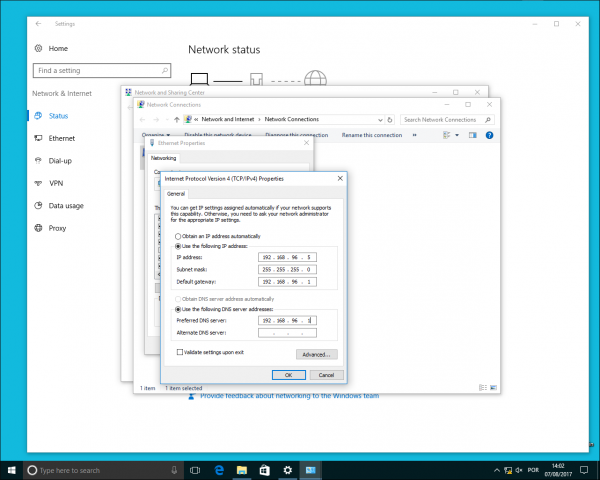The image size is (600, 480).
Task: Select Ethernet in Settings sidebar
Action: (62, 138)
